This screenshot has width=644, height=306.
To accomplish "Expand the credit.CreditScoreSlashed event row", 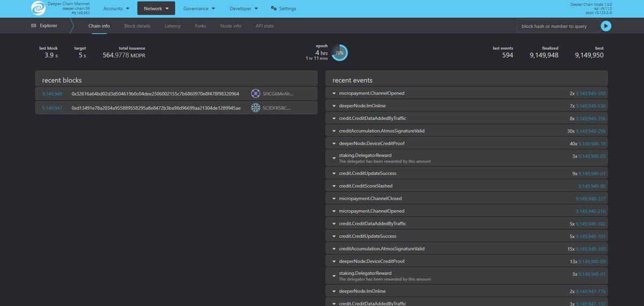I will pyautogui.click(x=466, y=186).
